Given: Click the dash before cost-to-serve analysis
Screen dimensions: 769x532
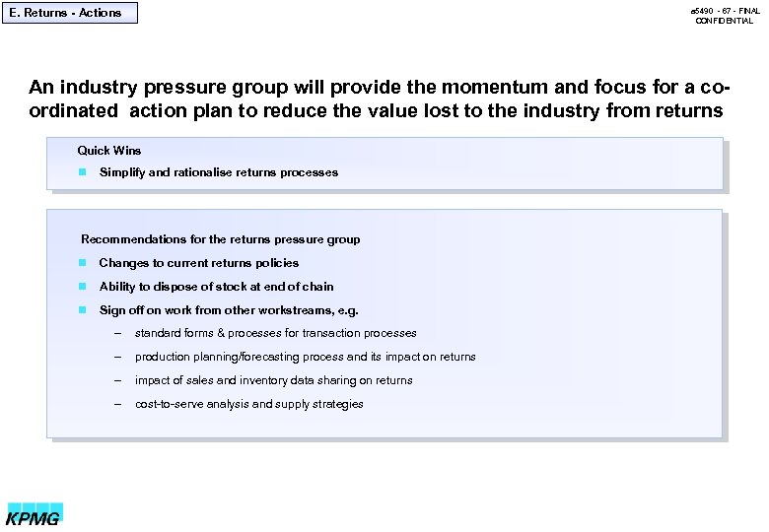Looking at the screenshot, I should (x=117, y=404).
